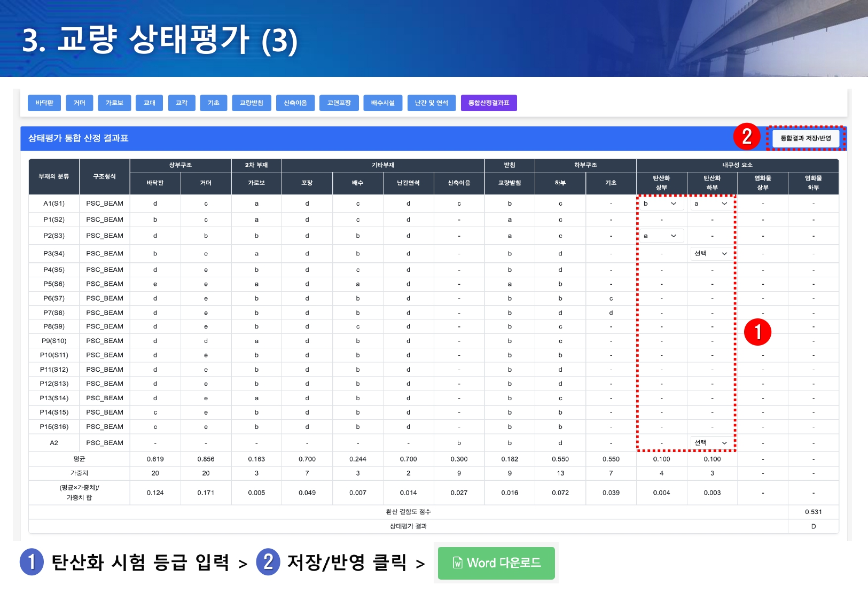Switch to the 거더 tab
This screenshot has width=868, height=601.
click(80, 103)
